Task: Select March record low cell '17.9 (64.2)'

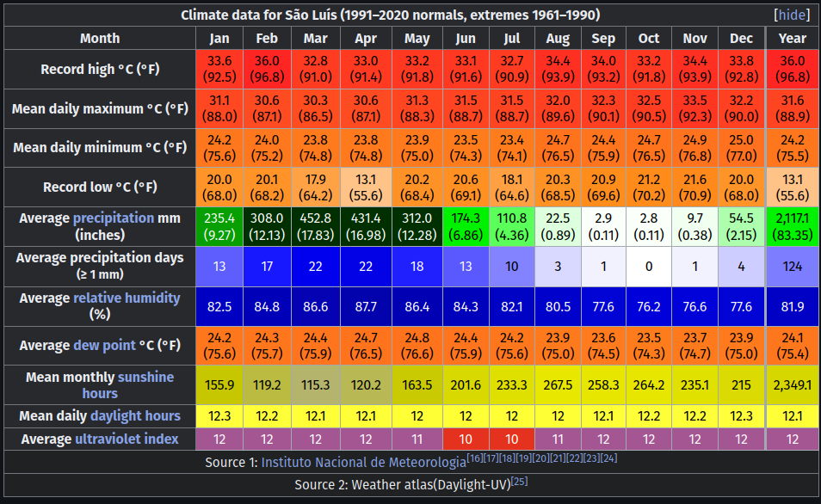Action: pos(315,187)
